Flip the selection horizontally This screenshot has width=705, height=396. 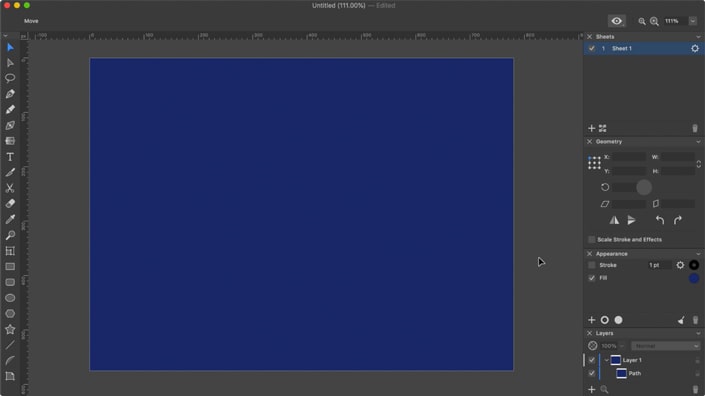[x=614, y=220]
